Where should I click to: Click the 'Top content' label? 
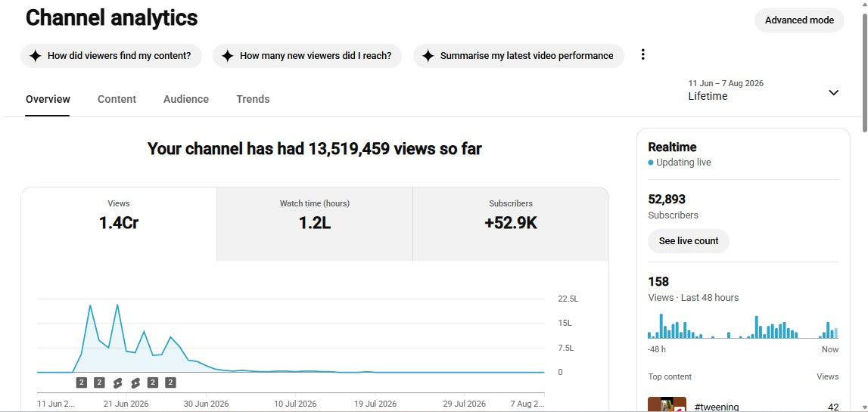point(670,376)
